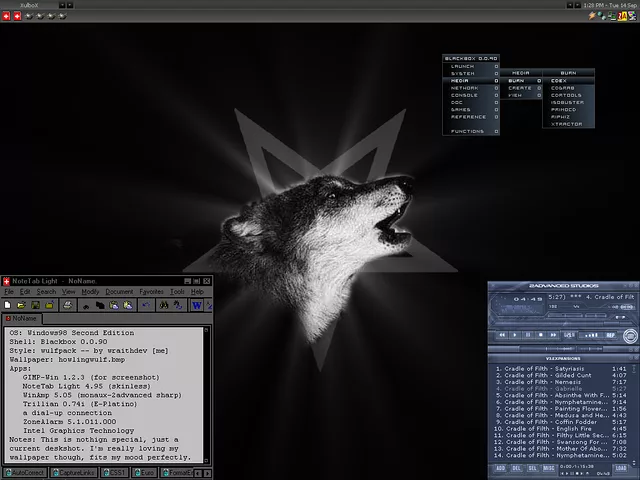This screenshot has width=640, height=480.
Task: Open the Favorites menu in NoteTab
Action: coord(151,291)
